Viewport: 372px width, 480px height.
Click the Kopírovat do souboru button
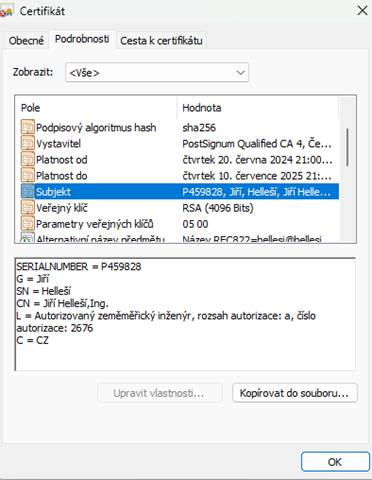coord(295,393)
